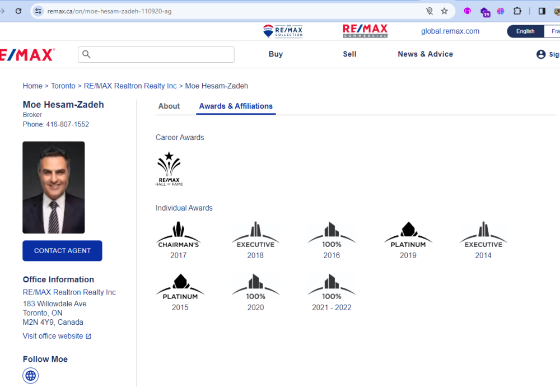The width and height of the screenshot is (560, 392).
Task: Open the Buy menu
Action: coord(276,54)
